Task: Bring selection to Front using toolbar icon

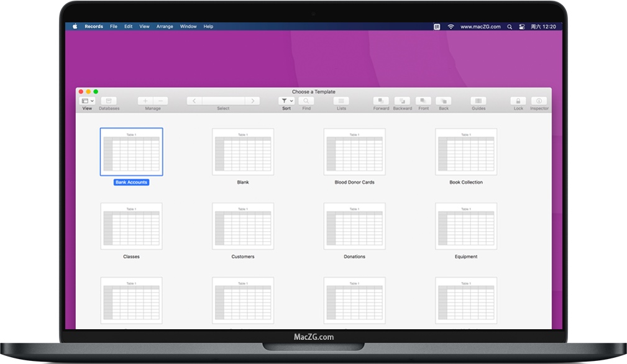Action: pos(423,101)
